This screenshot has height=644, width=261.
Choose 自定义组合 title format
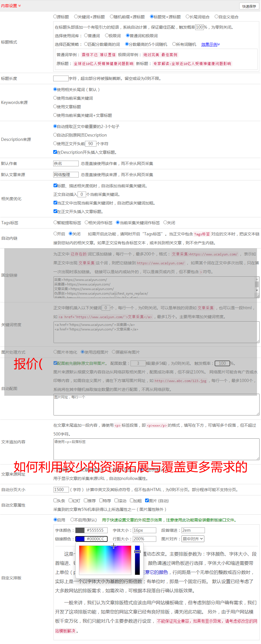[x=217, y=17]
